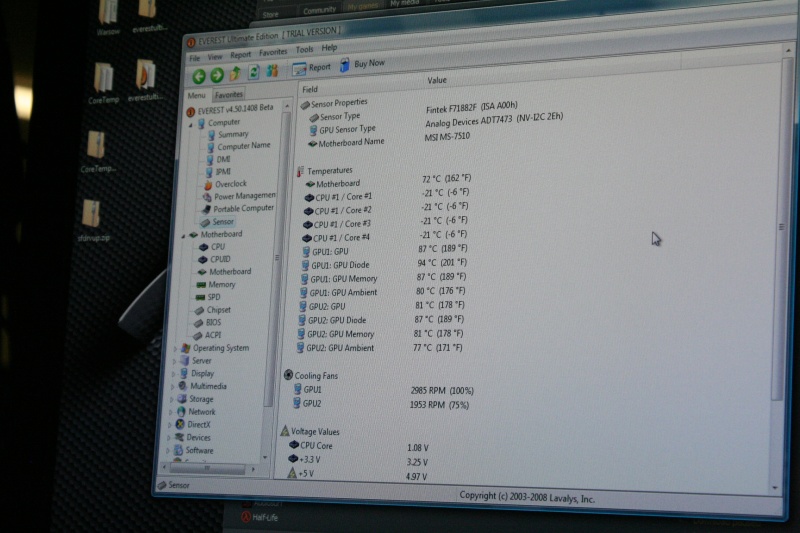Image resolution: width=800 pixels, height=533 pixels.
Task: Select the Portable Computer tree item
Action: pyautogui.click(x=238, y=209)
